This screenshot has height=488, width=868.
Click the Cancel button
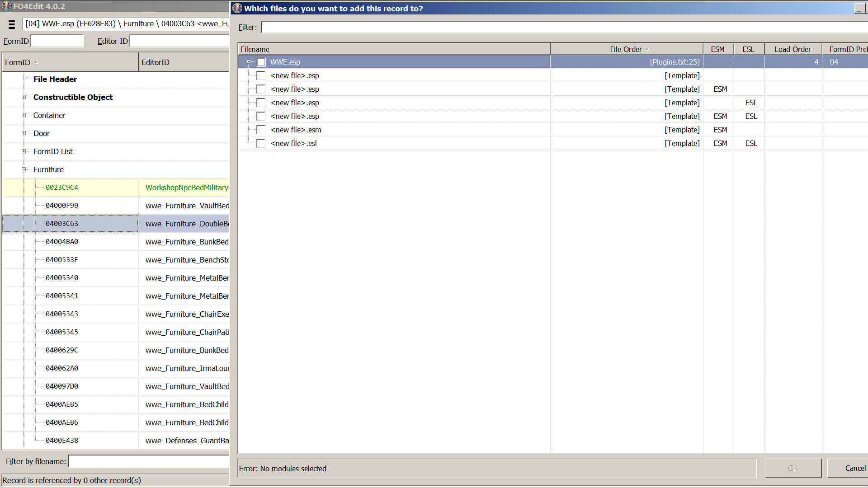tap(854, 468)
